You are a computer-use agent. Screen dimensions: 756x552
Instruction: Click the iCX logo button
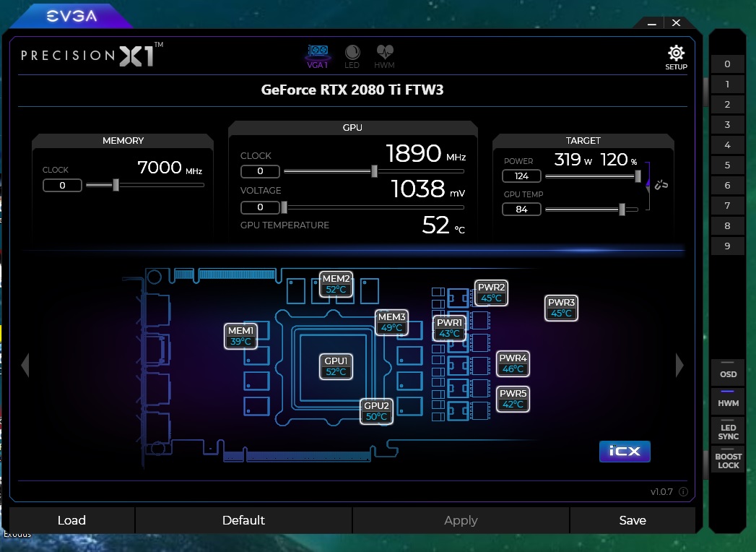625,451
